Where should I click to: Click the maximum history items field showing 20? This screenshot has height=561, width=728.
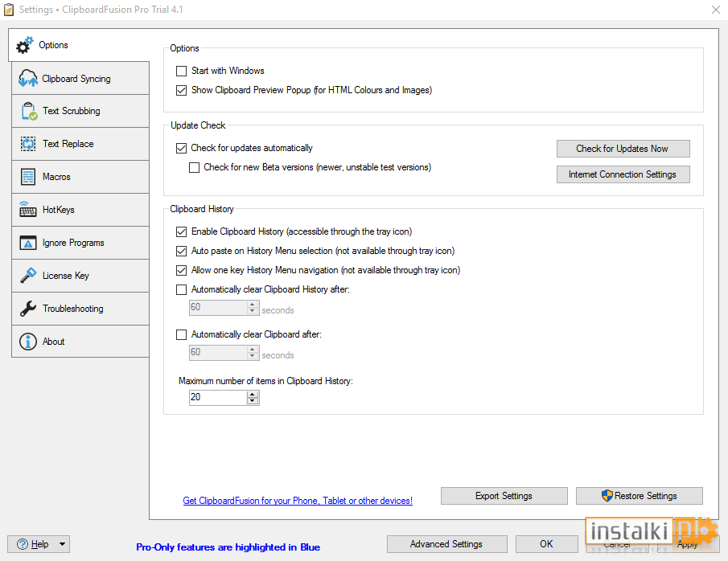pos(218,397)
